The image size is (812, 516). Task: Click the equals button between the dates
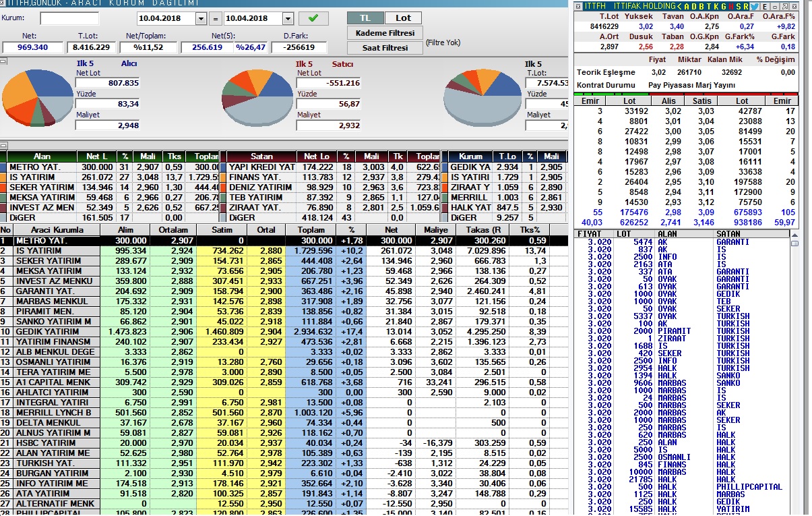pyautogui.click(x=215, y=19)
